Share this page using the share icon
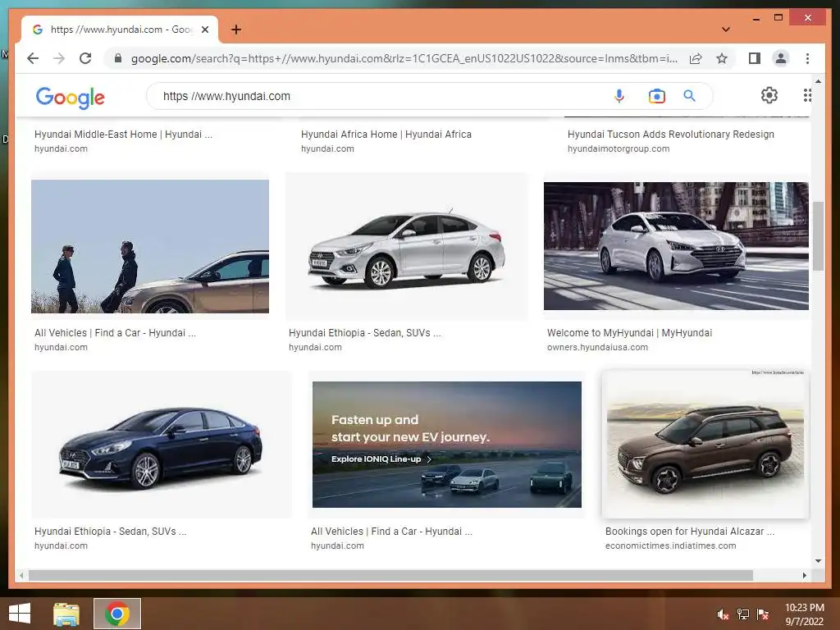 696,58
